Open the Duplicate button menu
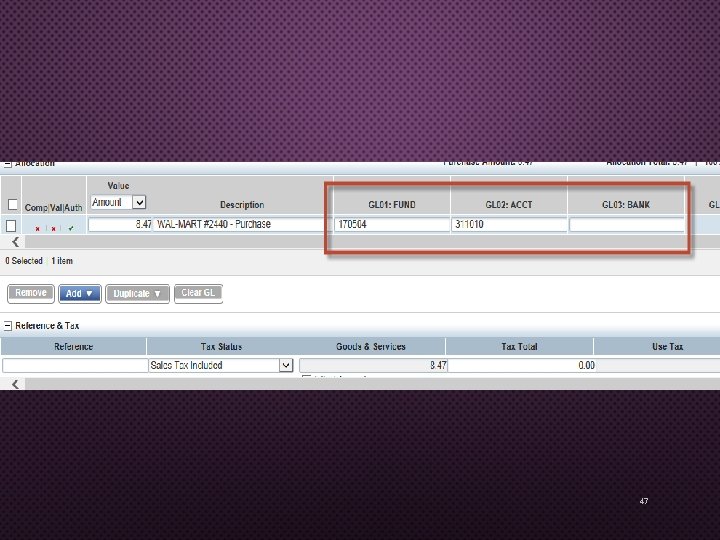 pos(137,293)
